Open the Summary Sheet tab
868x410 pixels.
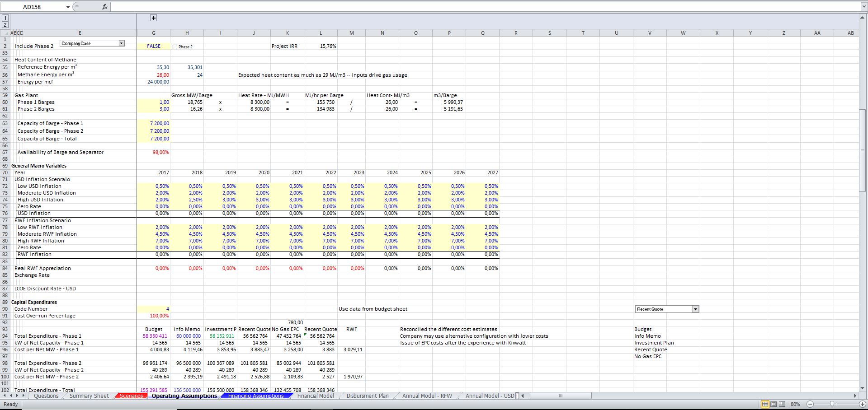coord(89,396)
